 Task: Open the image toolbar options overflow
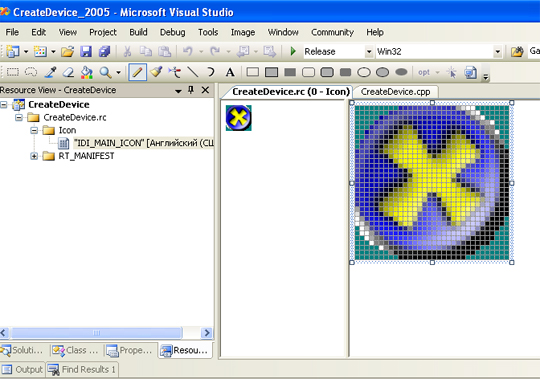(486, 77)
